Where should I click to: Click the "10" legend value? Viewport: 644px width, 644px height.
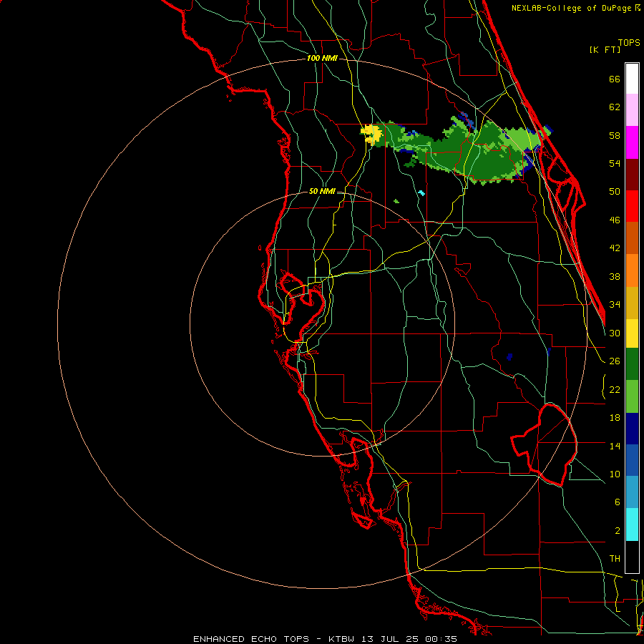pyautogui.click(x=615, y=474)
